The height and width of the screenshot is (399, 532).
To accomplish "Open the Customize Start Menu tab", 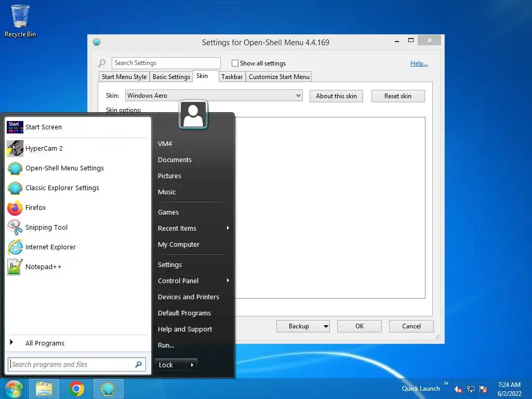I will coord(279,77).
